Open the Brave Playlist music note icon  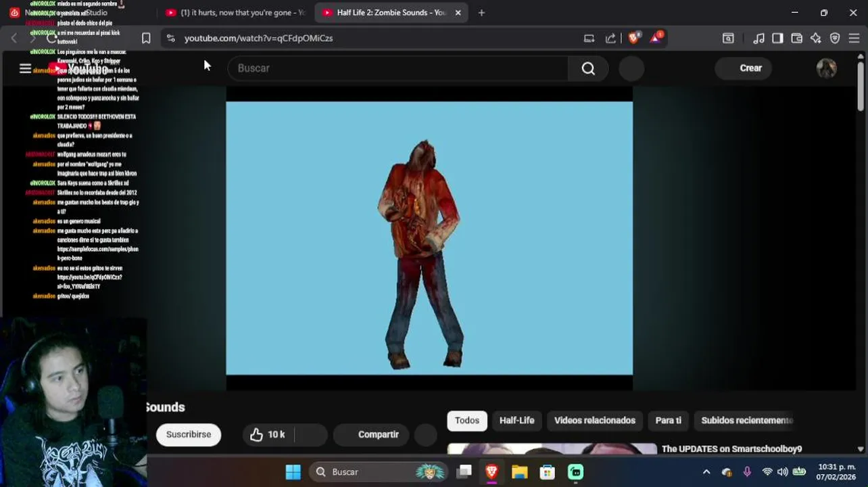pos(759,39)
